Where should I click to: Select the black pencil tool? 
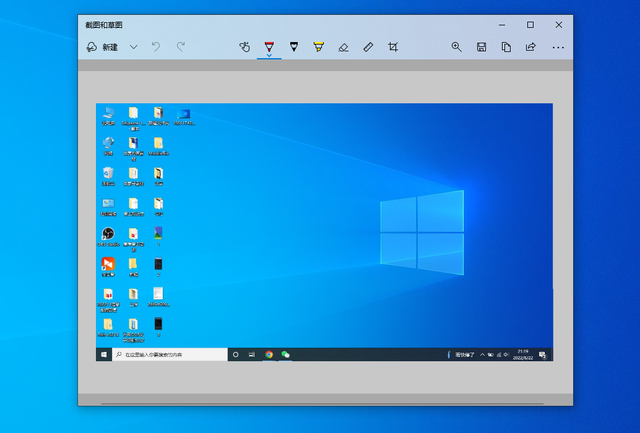click(294, 47)
